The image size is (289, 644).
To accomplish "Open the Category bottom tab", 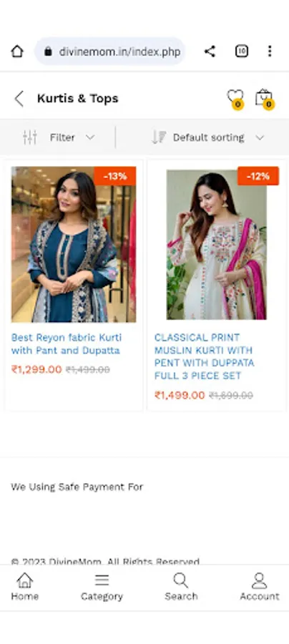I will point(102,587).
